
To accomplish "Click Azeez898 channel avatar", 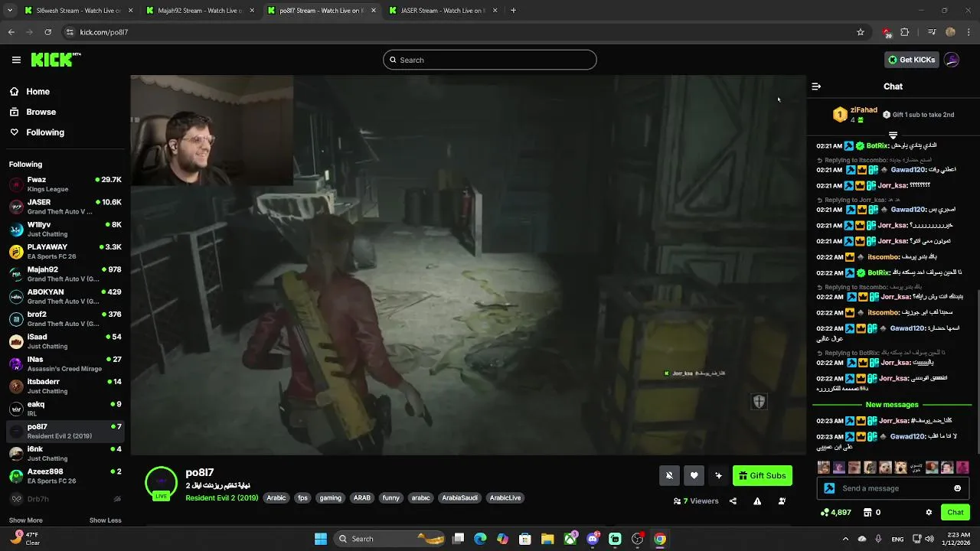I will coord(16,476).
